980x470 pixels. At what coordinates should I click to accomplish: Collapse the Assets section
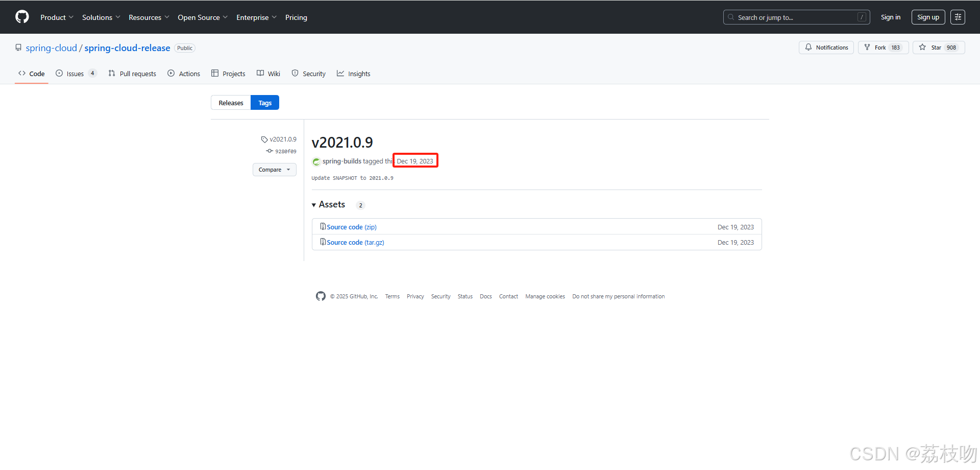click(x=329, y=205)
